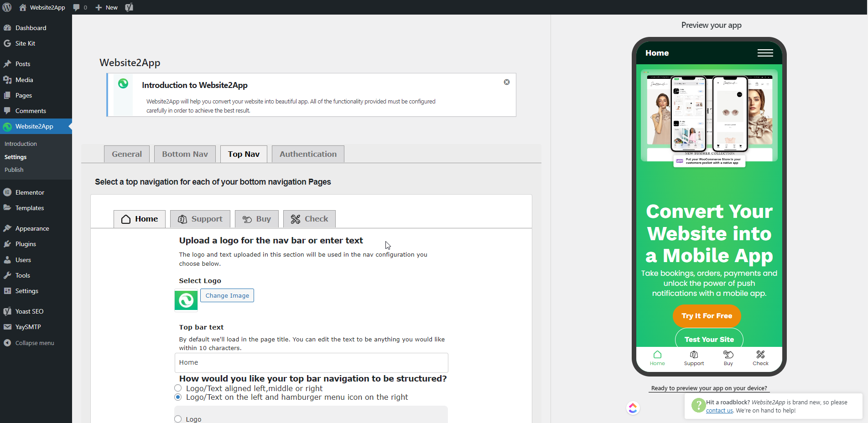Tap the Support icon in preview bottom nav

tap(694, 358)
